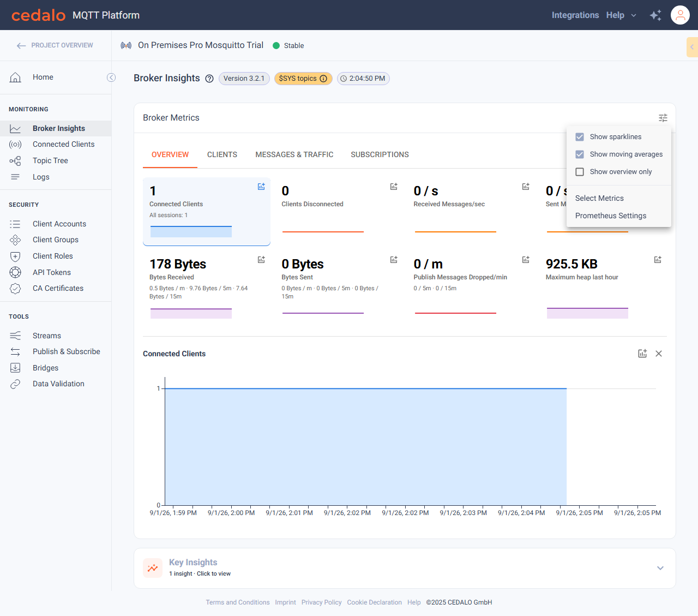Click the Client Roles shield icon
Image resolution: width=698 pixels, height=616 pixels.
pyautogui.click(x=15, y=256)
